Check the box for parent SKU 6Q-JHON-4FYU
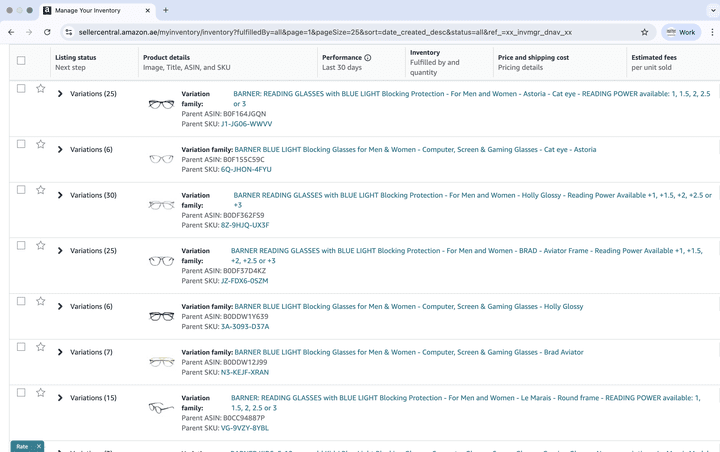This screenshot has height=452, width=720. [21, 144]
